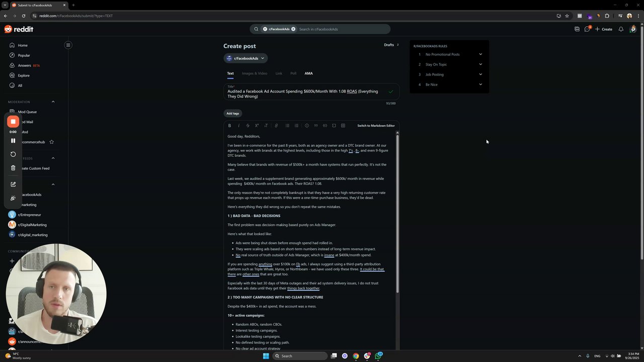The height and width of the screenshot is (362, 644).
Task: Click the post title input field
Action: 311,92
